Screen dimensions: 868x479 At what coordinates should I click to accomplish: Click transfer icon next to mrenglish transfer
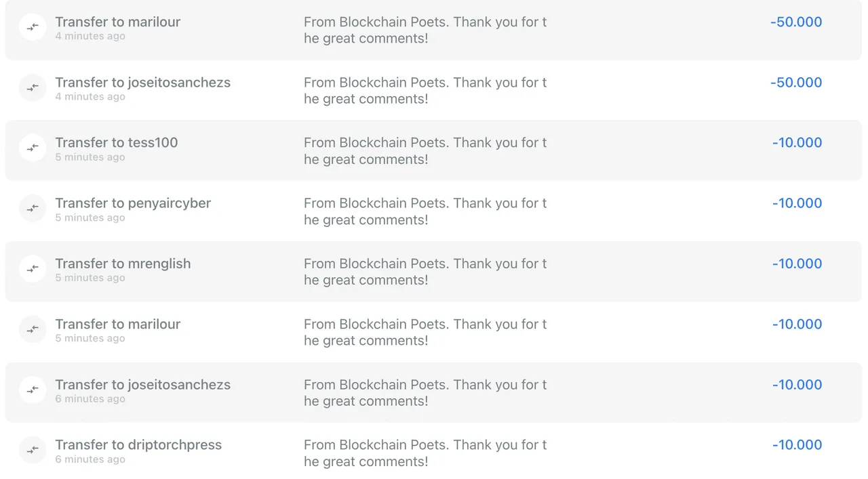pyautogui.click(x=33, y=269)
